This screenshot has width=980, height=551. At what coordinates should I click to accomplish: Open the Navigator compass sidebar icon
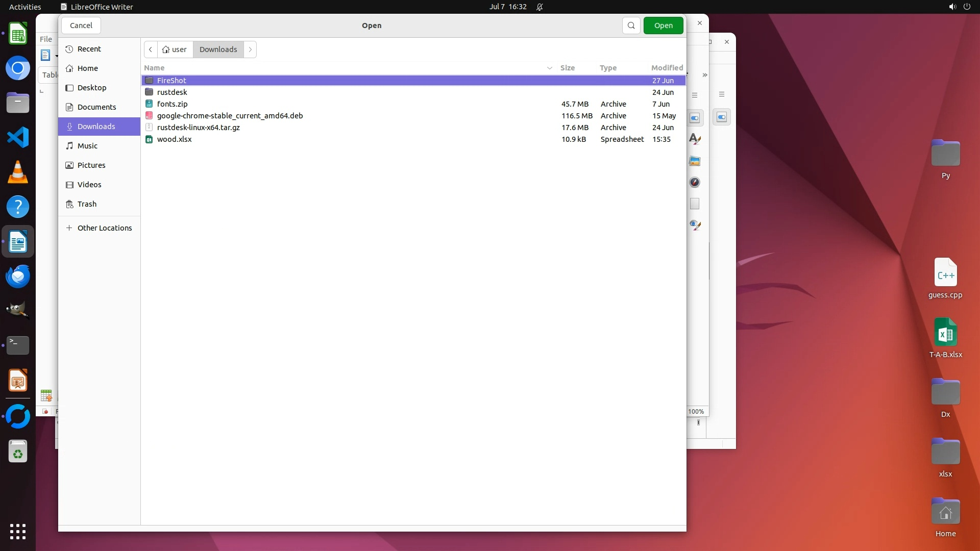[x=695, y=183]
